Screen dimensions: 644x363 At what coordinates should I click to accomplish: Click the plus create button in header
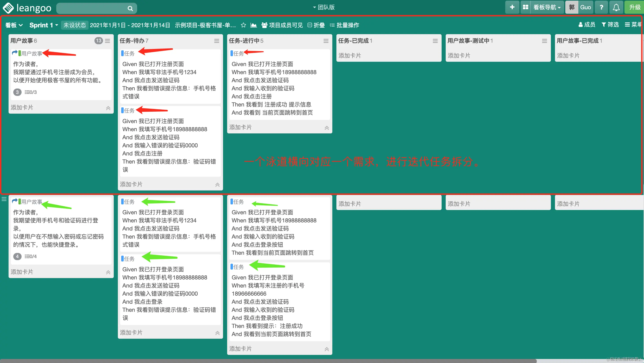[512, 7]
